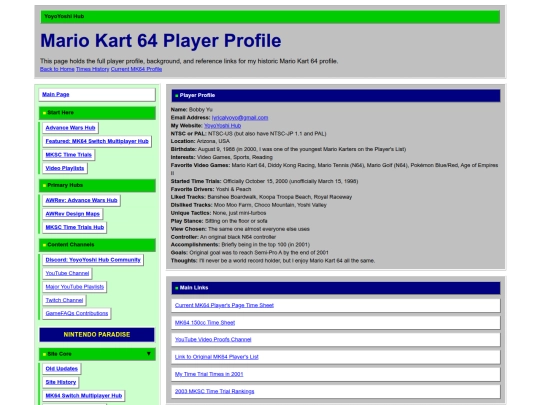Click the Start Here section header
This screenshot has height=405, width=540.
click(97, 113)
